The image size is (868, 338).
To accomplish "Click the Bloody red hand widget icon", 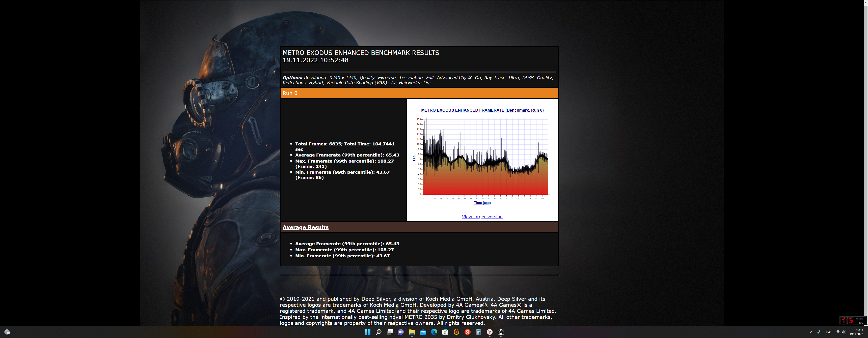I will point(851,321).
